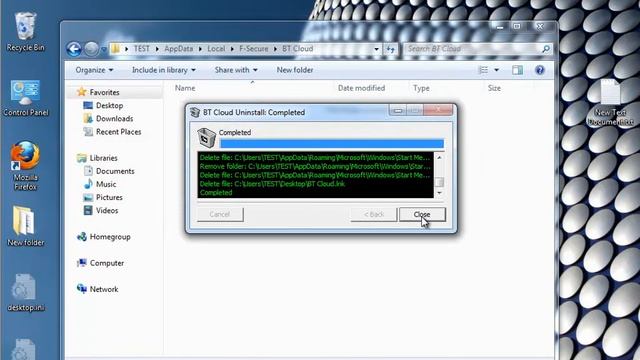Click the log scrollbar down arrow

click(x=439, y=193)
